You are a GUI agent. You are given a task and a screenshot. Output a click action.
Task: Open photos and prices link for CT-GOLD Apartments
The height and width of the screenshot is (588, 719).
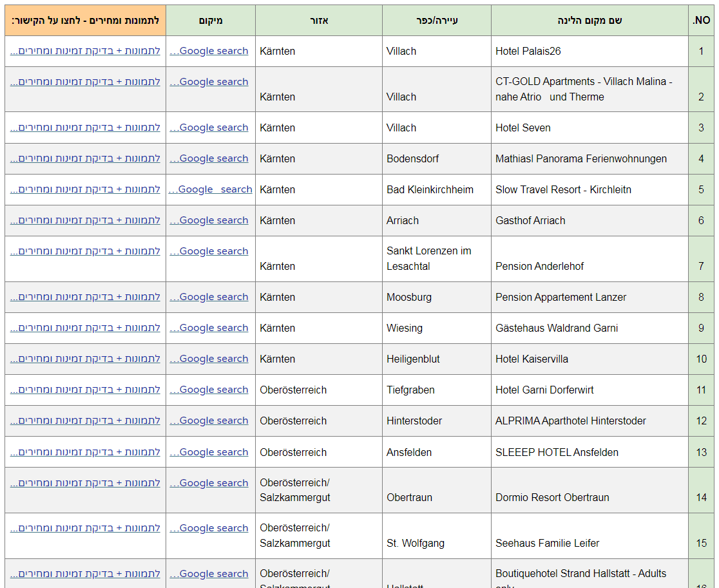85,82
